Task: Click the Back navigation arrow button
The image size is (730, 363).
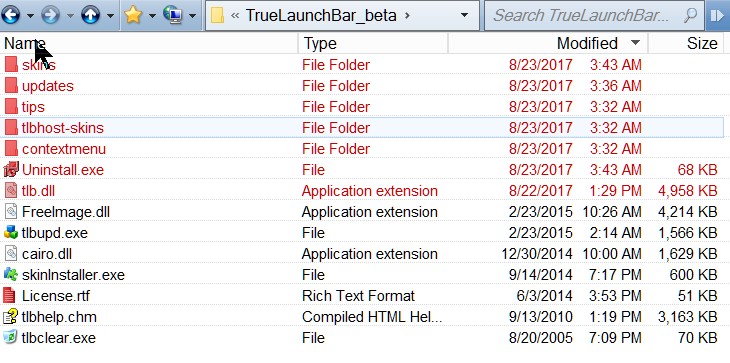Action: tap(11, 15)
